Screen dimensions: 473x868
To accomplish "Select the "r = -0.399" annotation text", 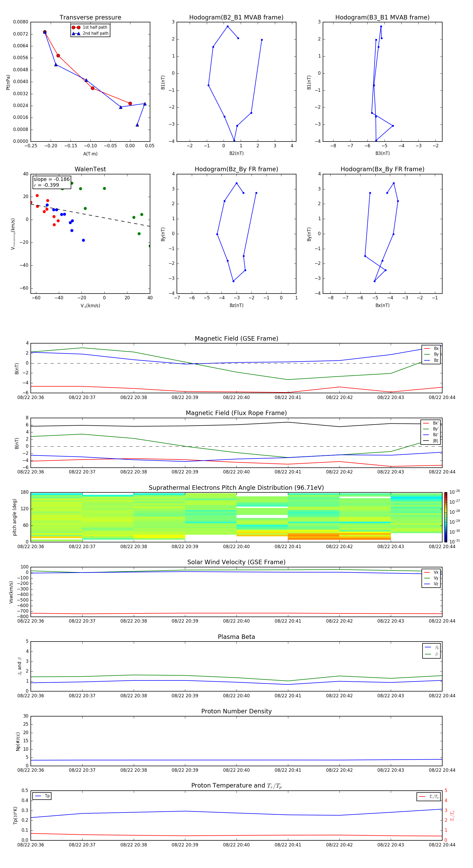I will pyautogui.click(x=47, y=185).
